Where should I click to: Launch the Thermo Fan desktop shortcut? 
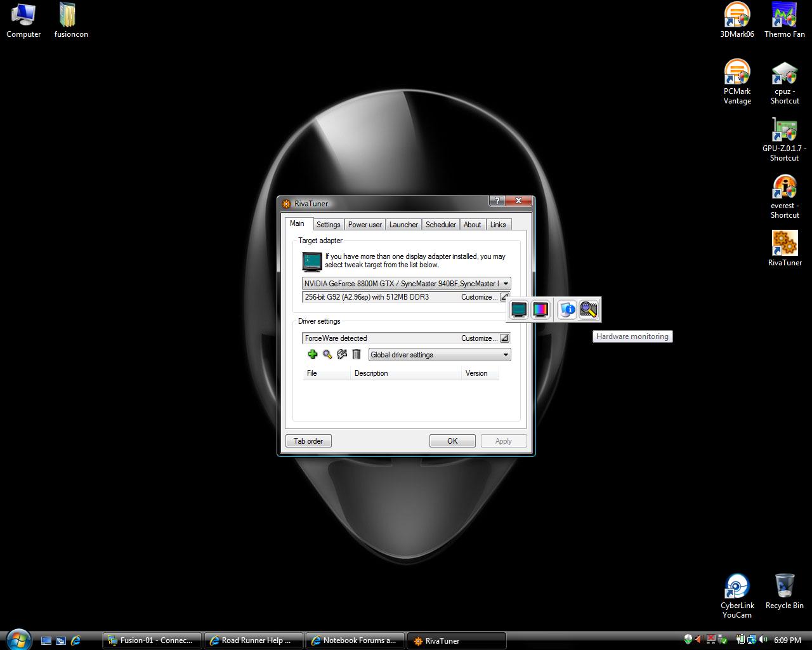[785, 20]
